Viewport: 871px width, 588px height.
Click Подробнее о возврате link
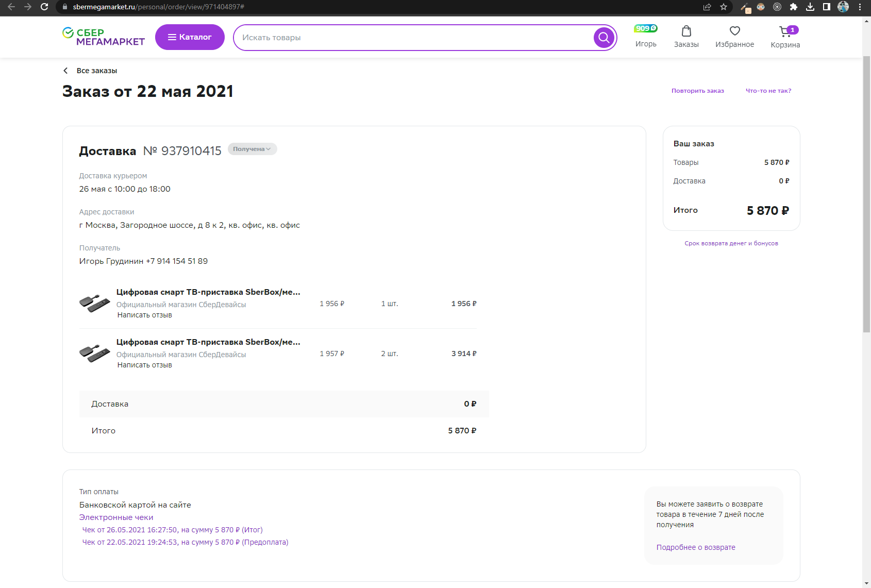tap(696, 547)
